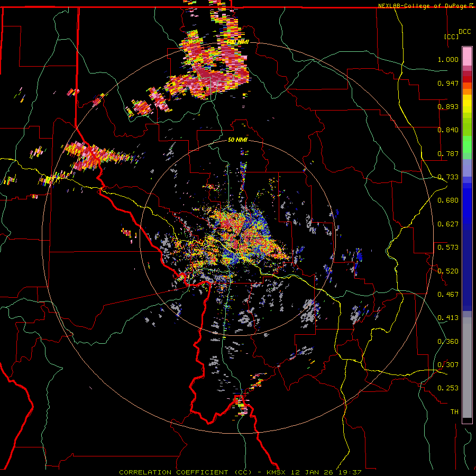
Task: Pick the gray segment of the color bar
Action: (x=467, y=368)
